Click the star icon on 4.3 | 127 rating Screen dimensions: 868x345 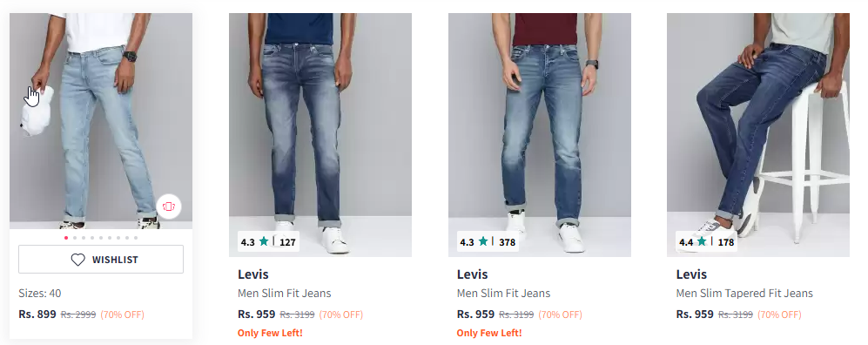click(x=264, y=241)
